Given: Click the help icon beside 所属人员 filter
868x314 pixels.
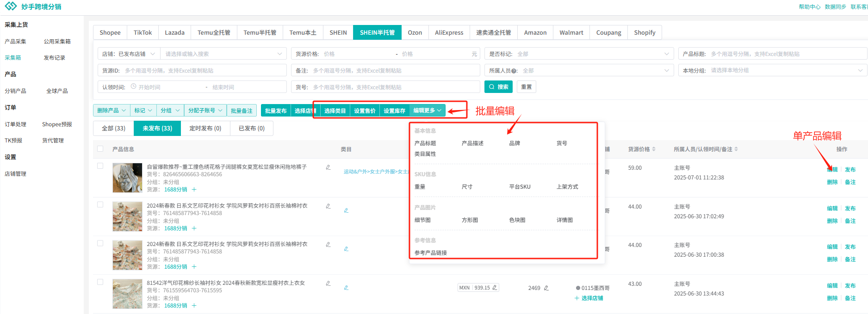Looking at the screenshot, I should click(514, 71).
